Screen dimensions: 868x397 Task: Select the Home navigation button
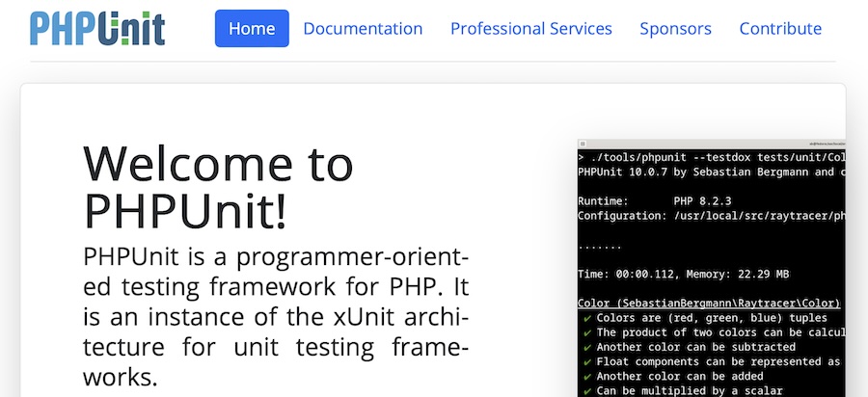coord(252,29)
